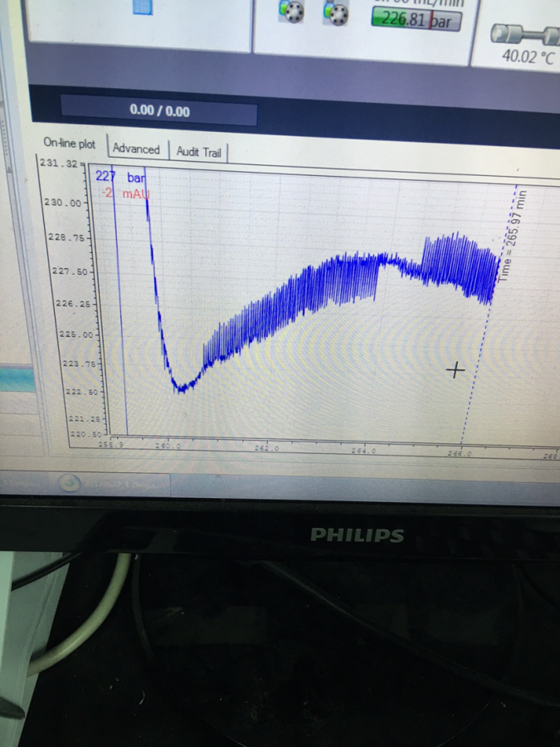Viewport: 560px width, 747px height.
Task: Click the 220.50 y-axis minimum value
Action: click(85, 434)
